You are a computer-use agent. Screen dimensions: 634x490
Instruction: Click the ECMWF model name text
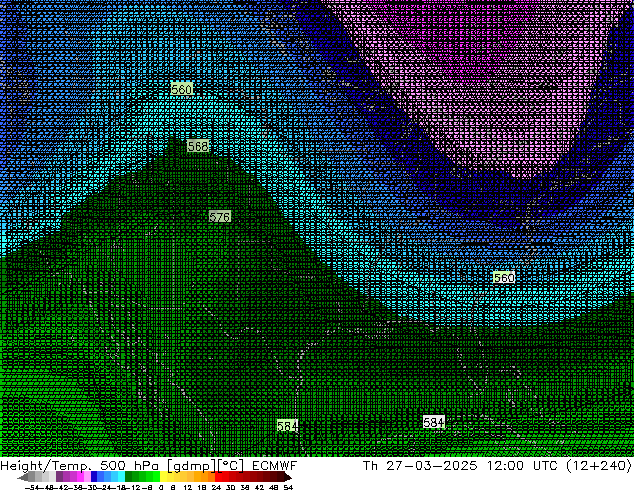coord(275,466)
